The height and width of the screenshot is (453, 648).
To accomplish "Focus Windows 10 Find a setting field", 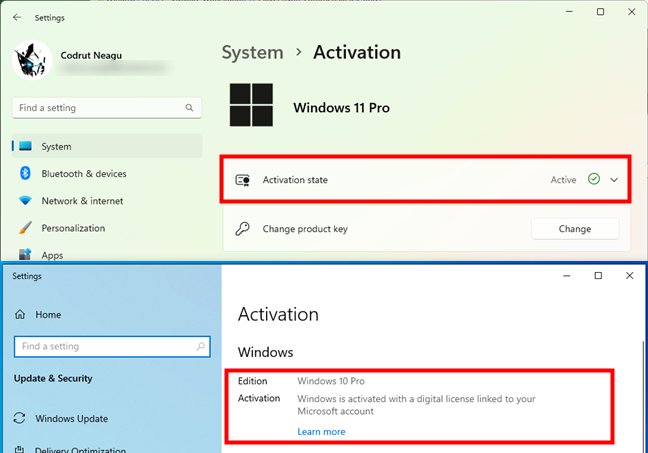I will pyautogui.click(x=112, y=346).
